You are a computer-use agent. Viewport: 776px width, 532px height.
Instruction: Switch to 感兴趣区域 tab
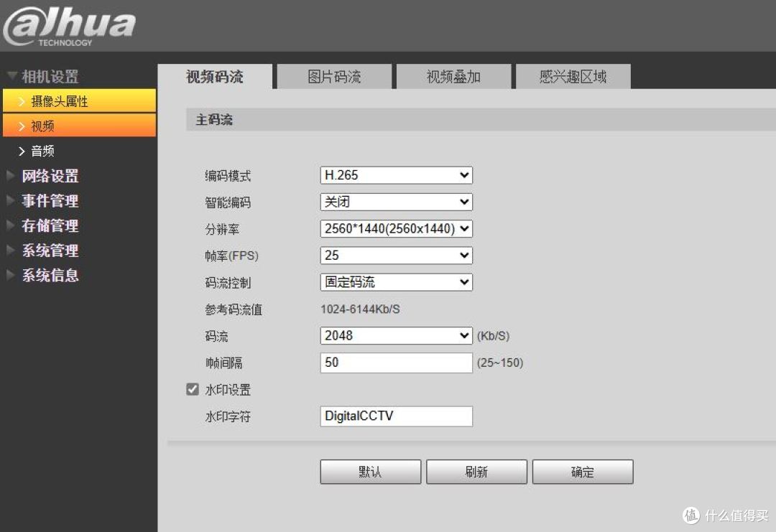pyautogui.click(x=573, y=77)
